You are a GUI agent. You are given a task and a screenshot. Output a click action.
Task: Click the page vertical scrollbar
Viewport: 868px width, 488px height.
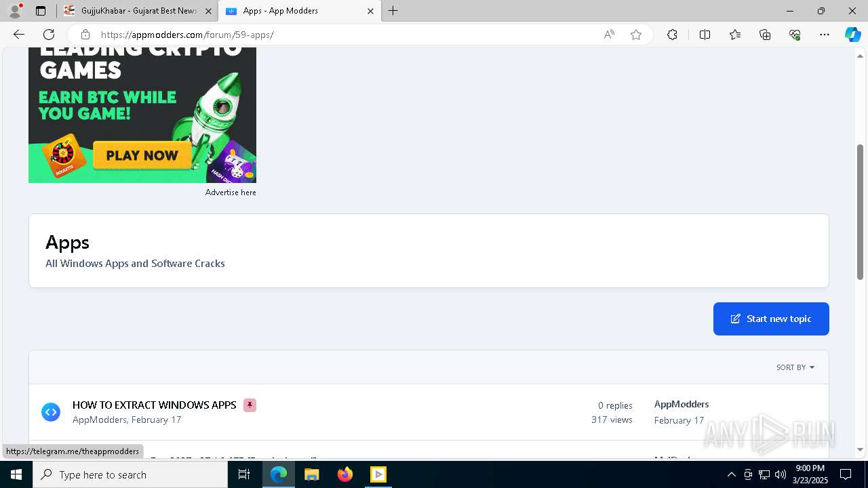tap(860, 211)
